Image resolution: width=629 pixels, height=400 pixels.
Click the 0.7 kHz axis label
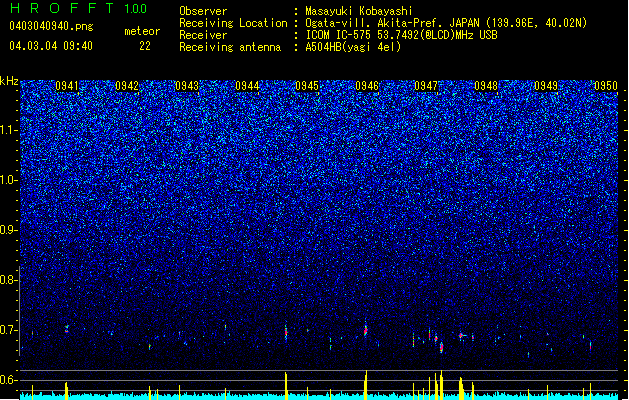(8, 330)
